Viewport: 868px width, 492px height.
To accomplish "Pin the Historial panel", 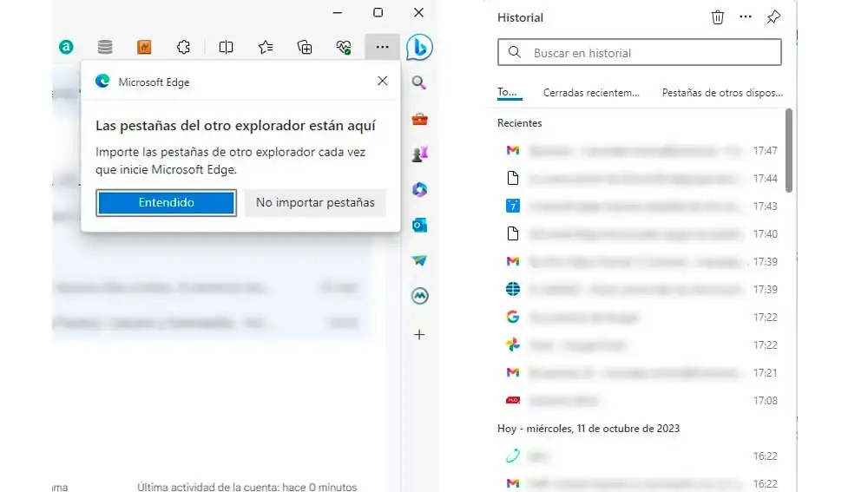I will 774,17.
